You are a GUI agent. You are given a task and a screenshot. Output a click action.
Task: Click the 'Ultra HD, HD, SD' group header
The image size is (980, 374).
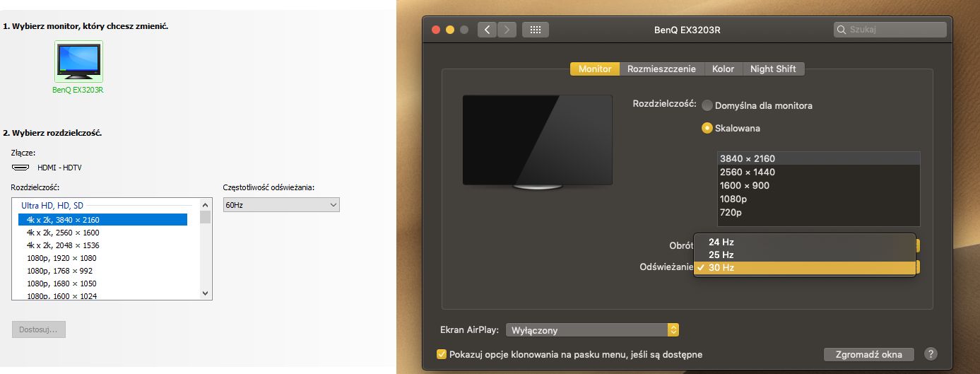pyautogui.click(x=52, y=206)
